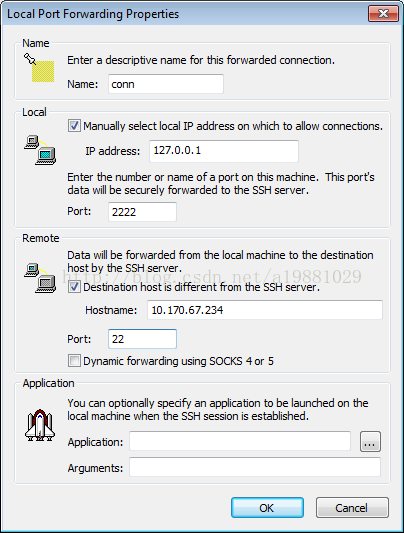
Task: Click the Destination host is different label text
Action: tap(201, 287)
